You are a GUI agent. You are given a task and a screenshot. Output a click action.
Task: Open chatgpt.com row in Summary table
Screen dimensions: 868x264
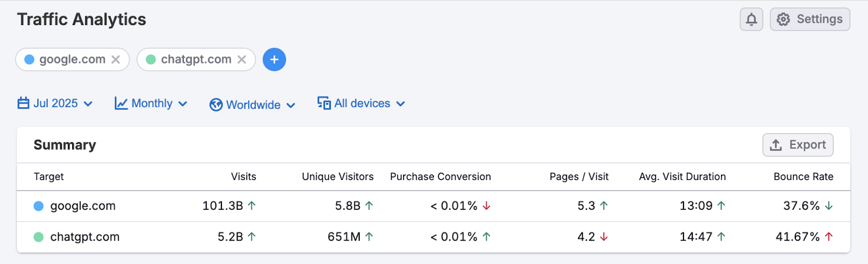[85, 237]
